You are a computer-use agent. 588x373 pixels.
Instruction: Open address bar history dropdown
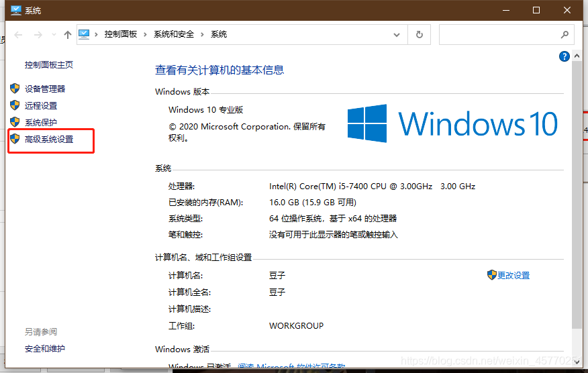(397, 35)
